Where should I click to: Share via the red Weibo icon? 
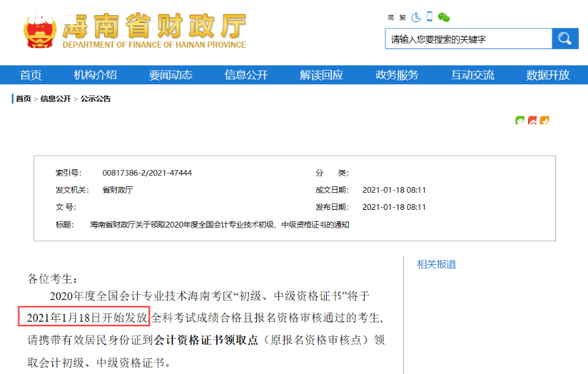pyautogui.click(x=532, y=120)
